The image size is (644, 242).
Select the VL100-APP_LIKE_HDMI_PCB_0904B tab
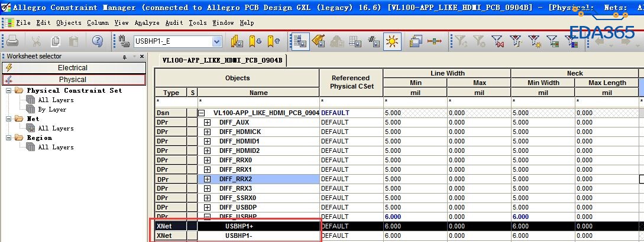tap(222, 60)
